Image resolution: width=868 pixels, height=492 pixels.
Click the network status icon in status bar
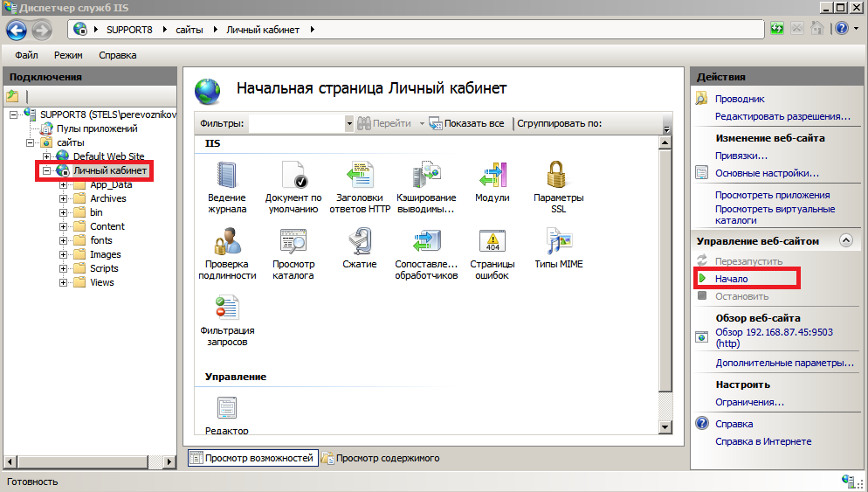(x=848, y=481)
